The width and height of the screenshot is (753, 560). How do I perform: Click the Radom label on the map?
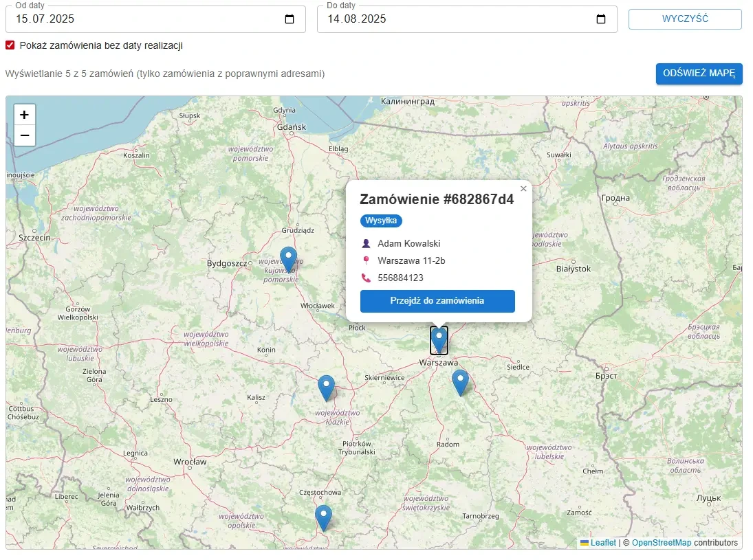(448, 445)
